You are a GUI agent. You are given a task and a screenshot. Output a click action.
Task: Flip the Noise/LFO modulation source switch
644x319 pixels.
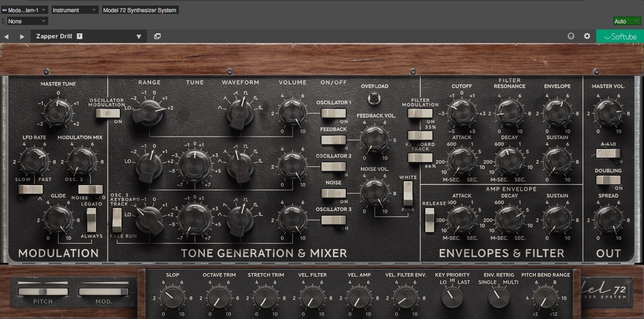coord(90,190)
